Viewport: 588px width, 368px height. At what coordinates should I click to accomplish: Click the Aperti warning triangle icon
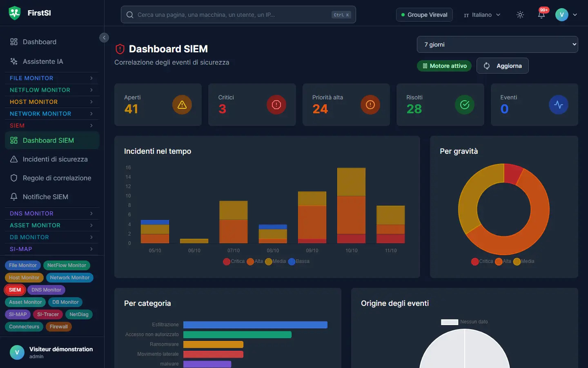(182, 105)
